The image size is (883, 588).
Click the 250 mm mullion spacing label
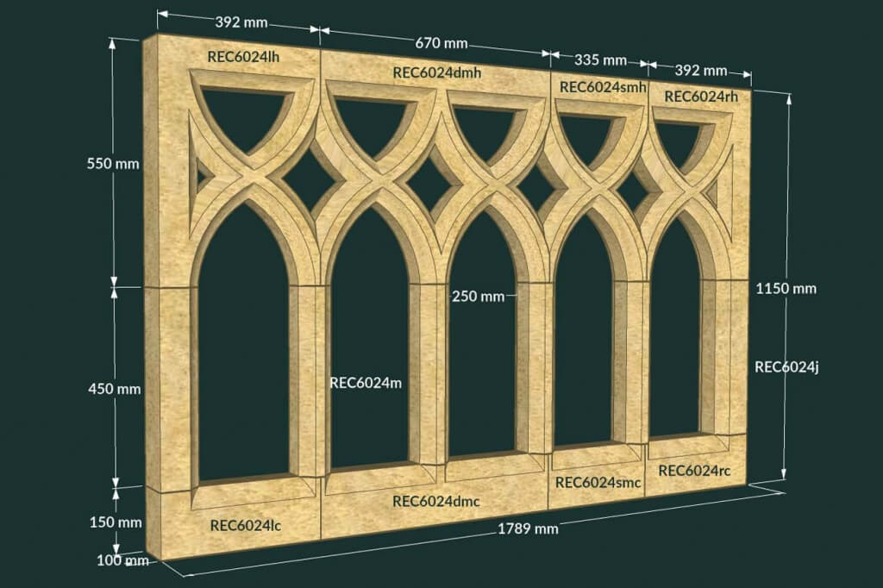coord(479,296)
